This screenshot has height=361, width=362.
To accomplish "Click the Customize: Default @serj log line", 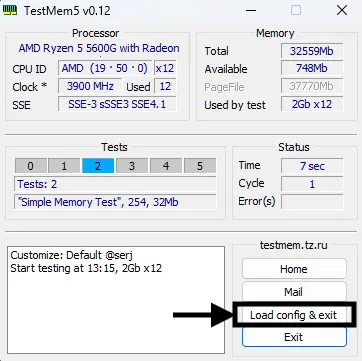I will [x=72, y=255].
